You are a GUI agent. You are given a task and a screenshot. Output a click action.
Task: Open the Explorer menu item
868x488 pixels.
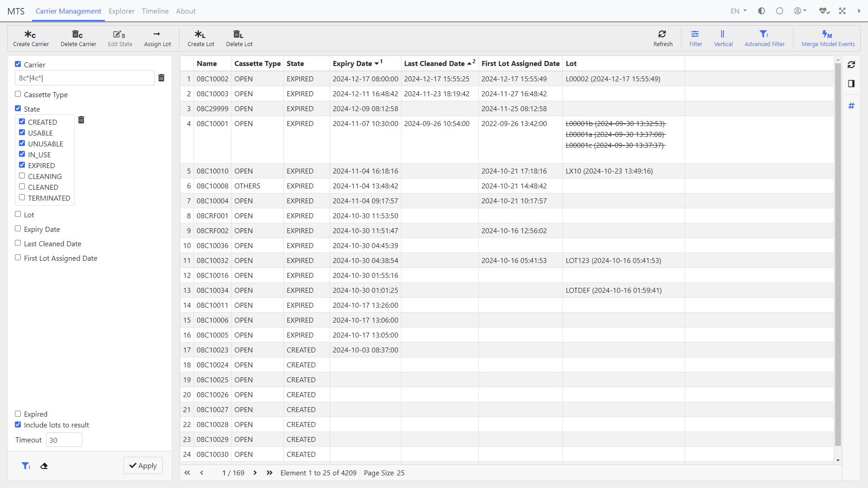[121, 11]
